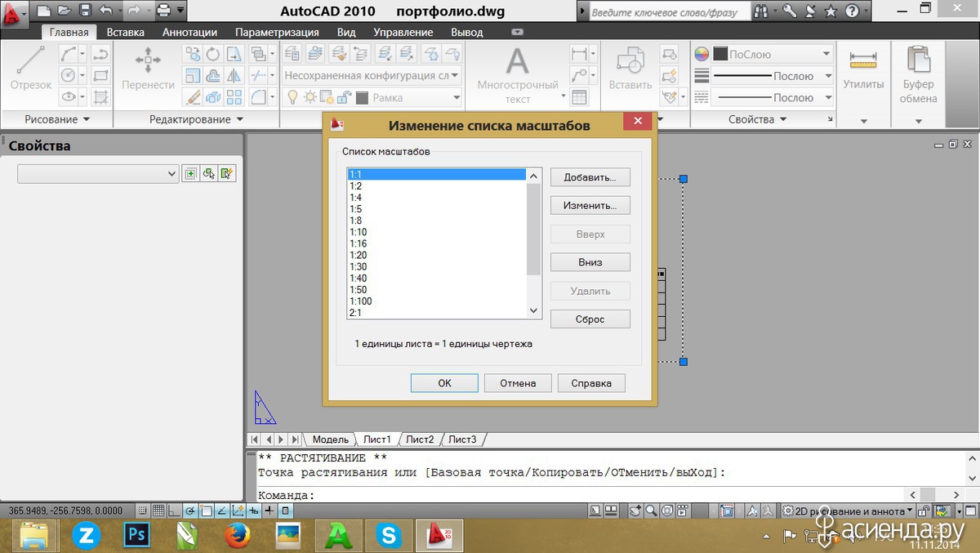Viewport: 980px width, 553px height.
Task: Click the New drawing icon in quick access toolbar
Action: pos(44,11)
